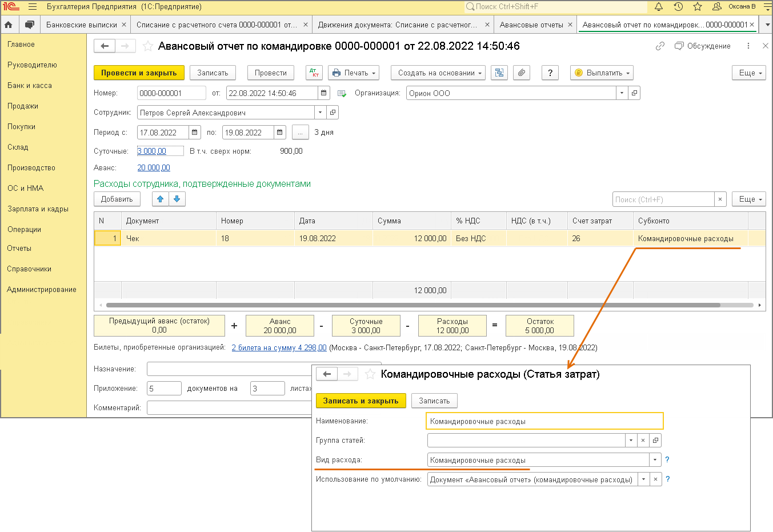Click the notifications bell icon
Image resolution: width=773 pixels, height=532 pixels.
(x=659, y=7)
